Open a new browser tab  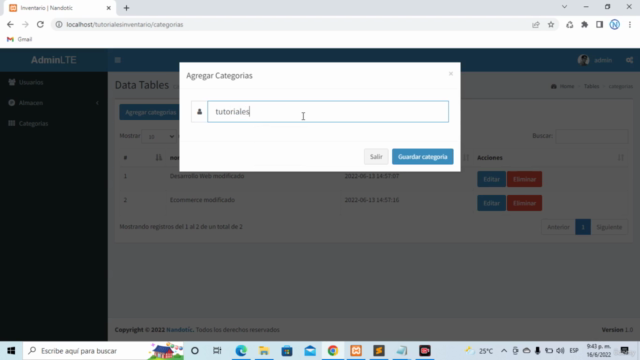(x=126, y=8)
